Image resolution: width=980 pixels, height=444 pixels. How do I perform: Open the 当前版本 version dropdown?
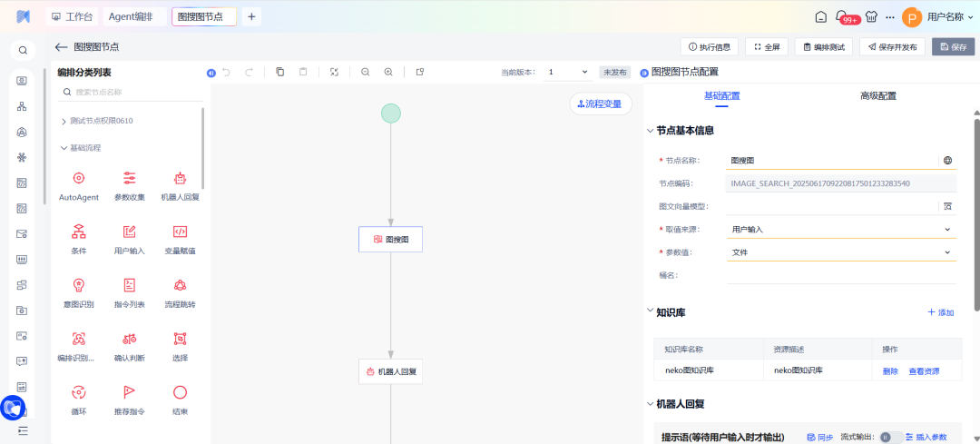(x=567, y=72)
